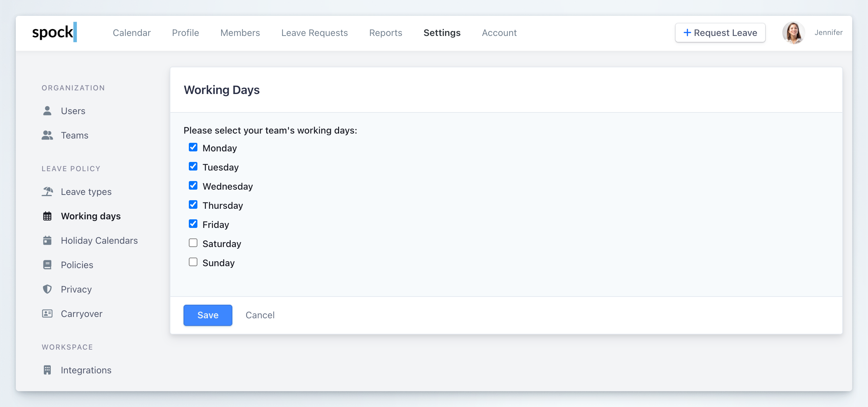Open the Calendar tab in top navigation
Viewport: 868px width, 407px height.
(131, 33)
